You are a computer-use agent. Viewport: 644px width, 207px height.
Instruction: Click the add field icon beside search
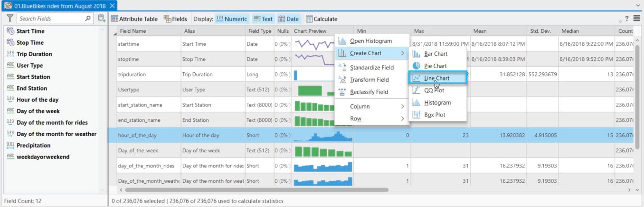pos(102,19)
